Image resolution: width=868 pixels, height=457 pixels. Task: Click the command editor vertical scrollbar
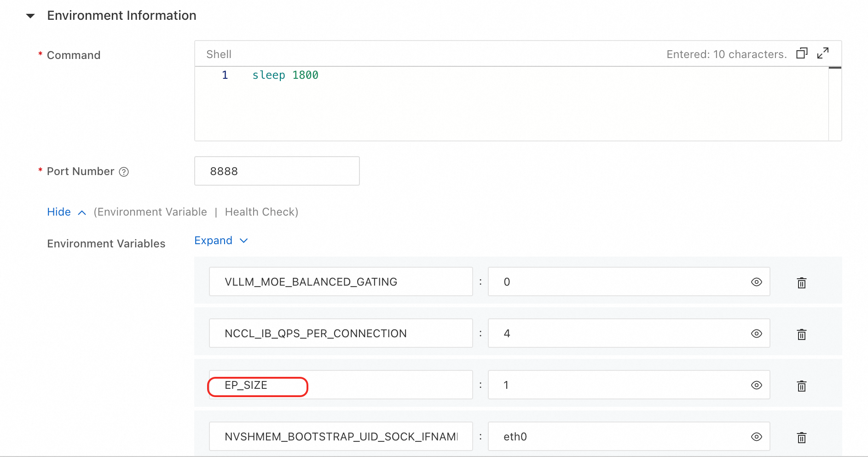(x=835, y=104)
